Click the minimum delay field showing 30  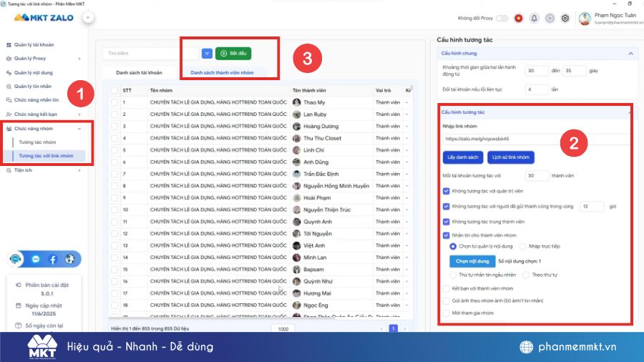pos(537,71)
